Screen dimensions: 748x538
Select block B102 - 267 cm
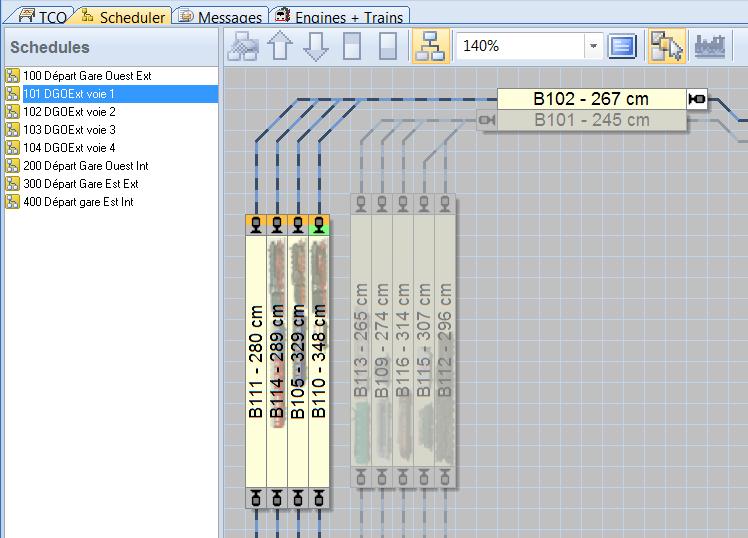[592, 99]
